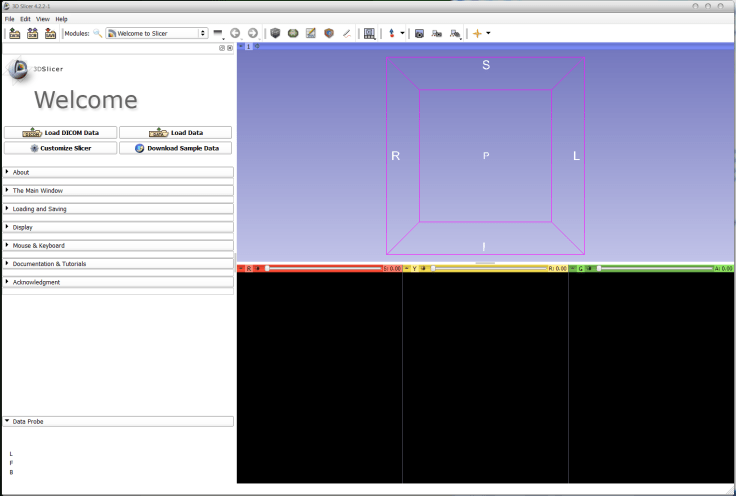736x496 pixels.
Task: Click the restore scene view icon
Action: (455, 33)
